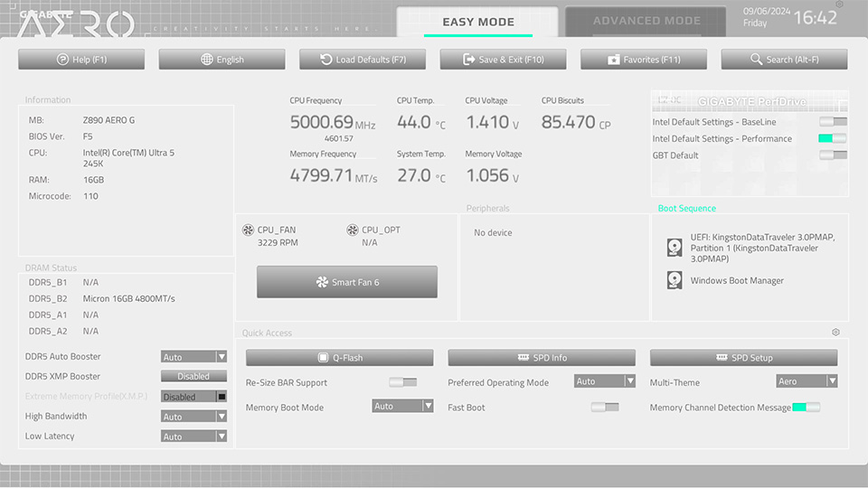Click the 44.0 °C CPU temp reading
This screenshot has width=868, height=488.
click(x=421, y=122)
